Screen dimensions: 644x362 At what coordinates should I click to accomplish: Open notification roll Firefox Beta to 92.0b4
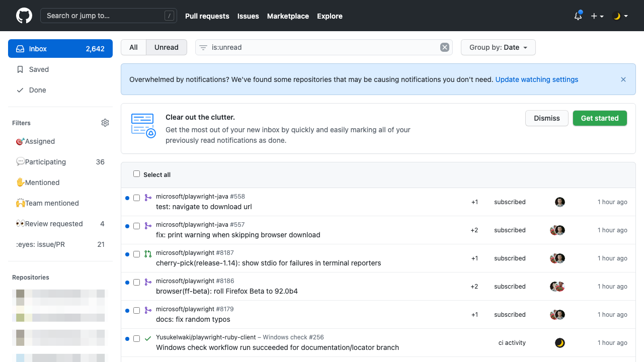tap(227, 291)
